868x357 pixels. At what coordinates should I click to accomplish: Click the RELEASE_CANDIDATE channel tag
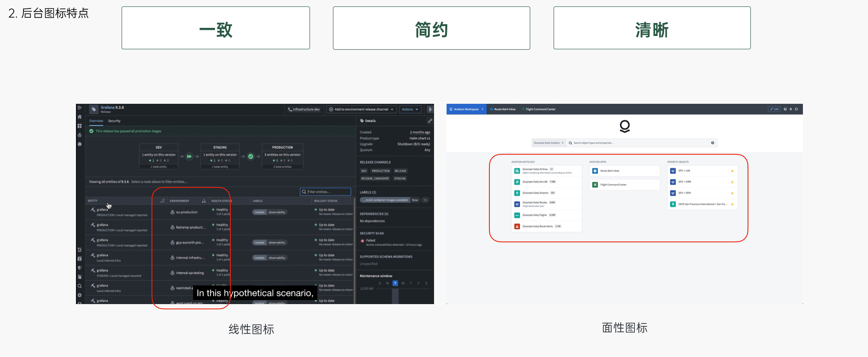click(375, 178)
